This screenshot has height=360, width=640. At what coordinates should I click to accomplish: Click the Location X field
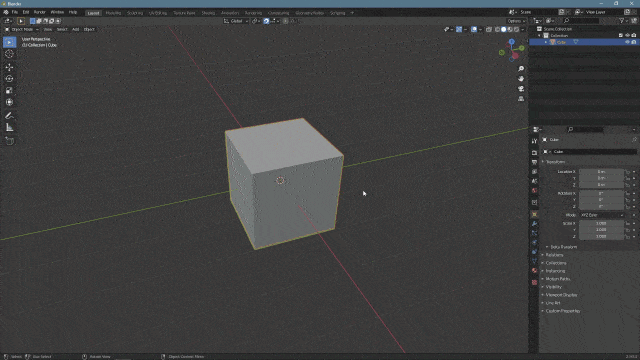coord(601,172)
